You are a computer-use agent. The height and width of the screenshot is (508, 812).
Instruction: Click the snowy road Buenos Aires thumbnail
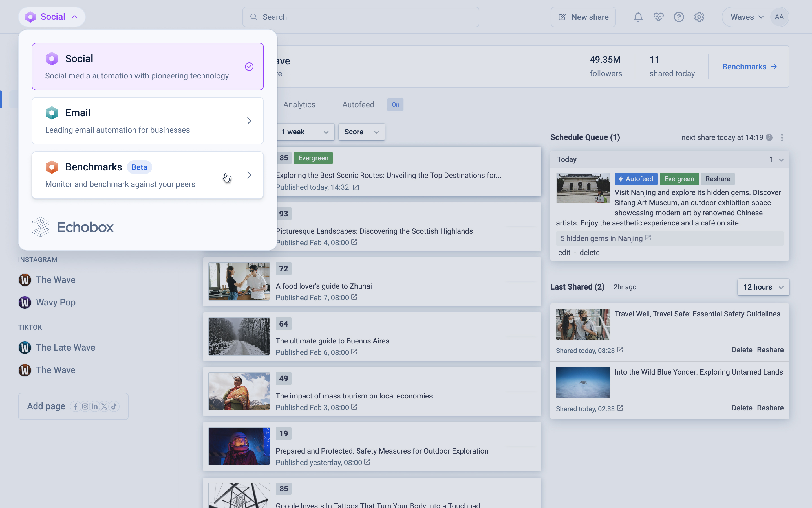point(239,336)
